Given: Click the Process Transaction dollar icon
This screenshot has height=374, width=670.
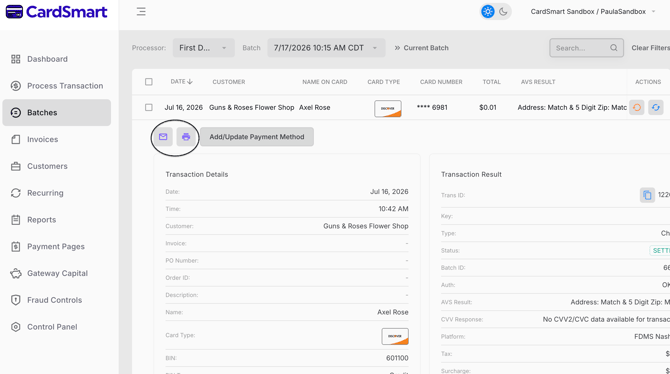Looking at the screenshot, I should 16,86.
